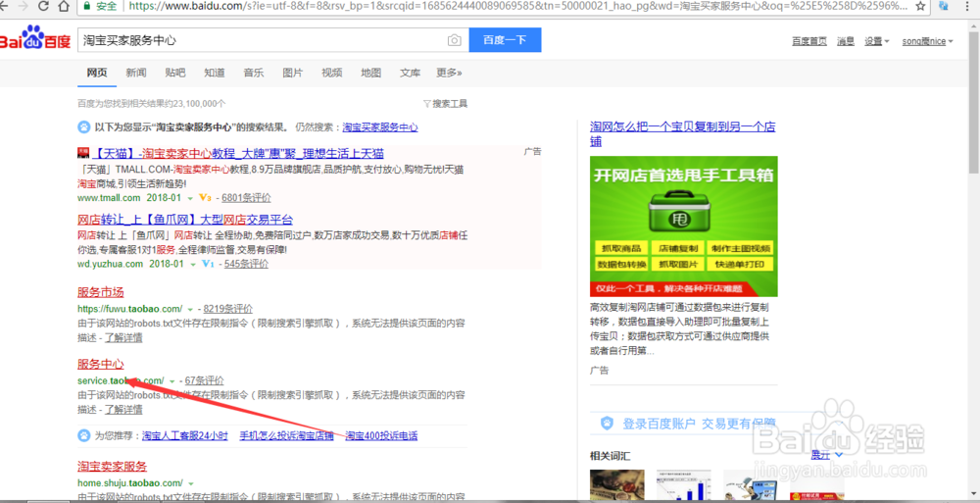Open the 服务中心 result
This screenshot has width=980, height=503.
tap(101, 364)
